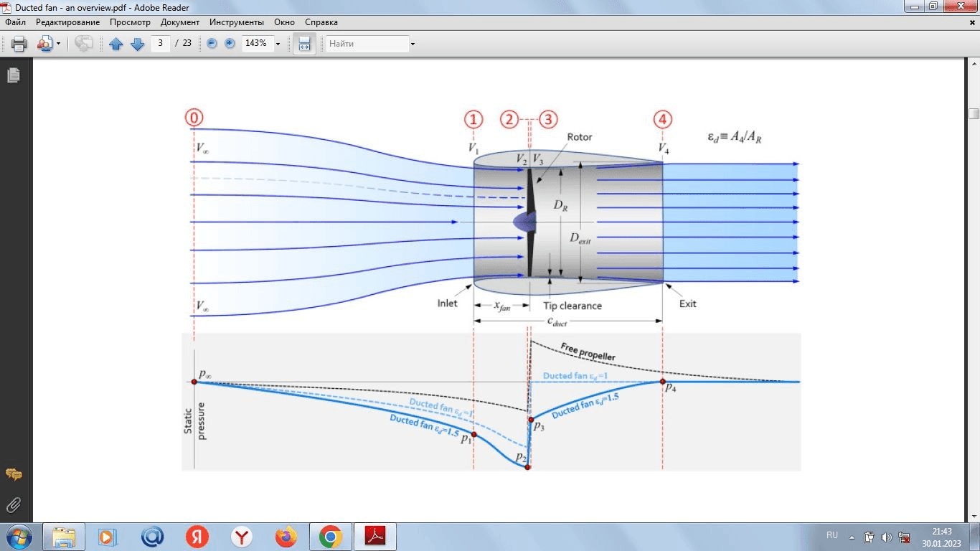Screen dimensions: 980x551
Task: Zoom in with the plus button
Action: click(230, 44)
